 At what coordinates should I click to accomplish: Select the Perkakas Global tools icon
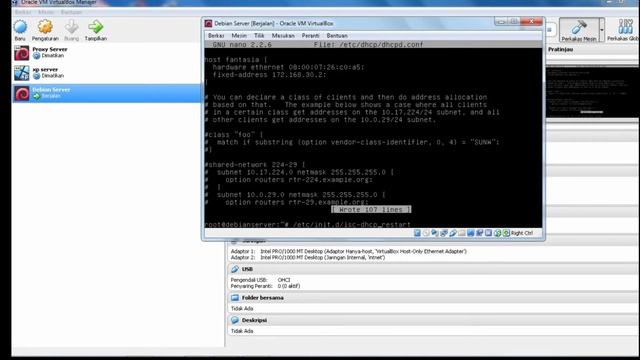tap(624, 27)
